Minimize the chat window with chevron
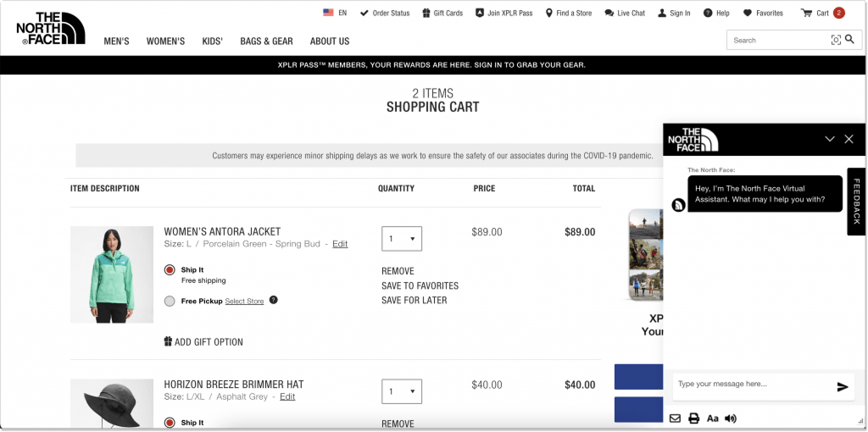Viewport: 868px width, 432px height. tap(830, 139)
